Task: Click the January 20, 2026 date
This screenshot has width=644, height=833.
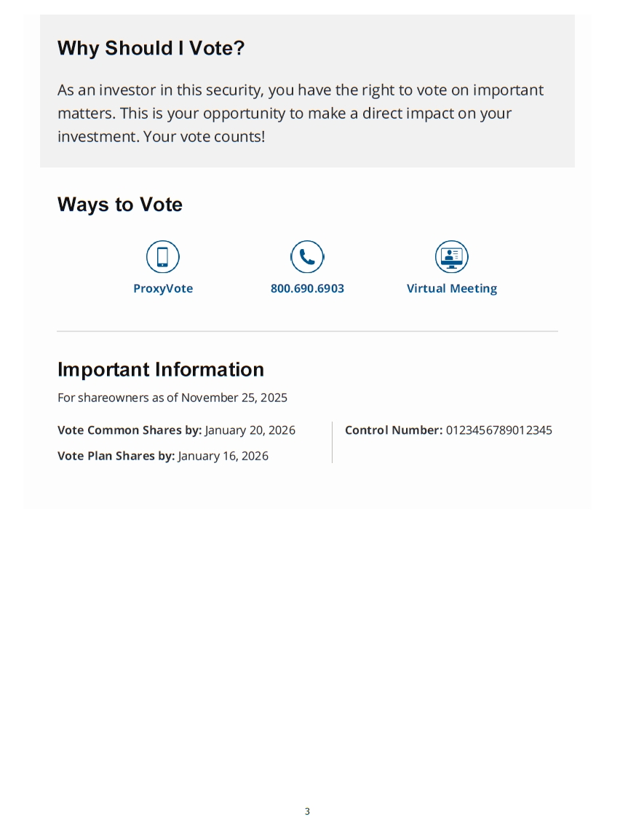Action: click(x=250, y=430)
